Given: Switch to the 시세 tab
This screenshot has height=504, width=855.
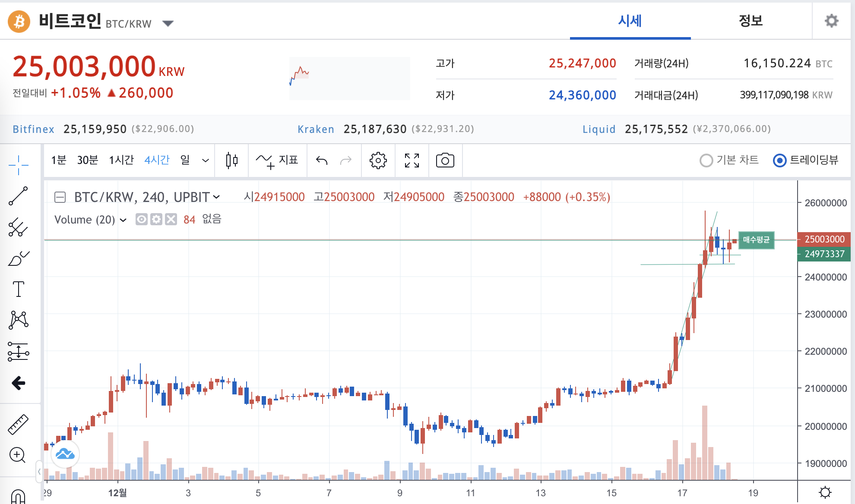Looking at the screenshot, I should point(630,21).
